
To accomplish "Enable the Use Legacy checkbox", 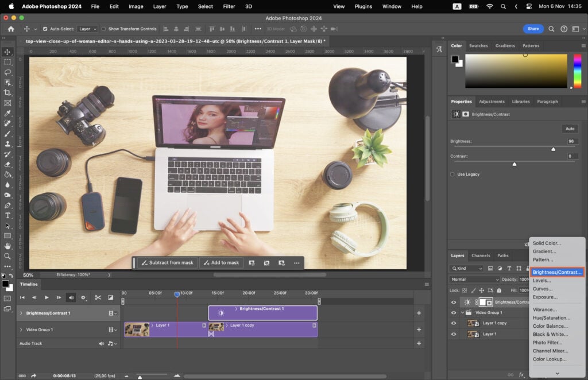I will (452, 174).
